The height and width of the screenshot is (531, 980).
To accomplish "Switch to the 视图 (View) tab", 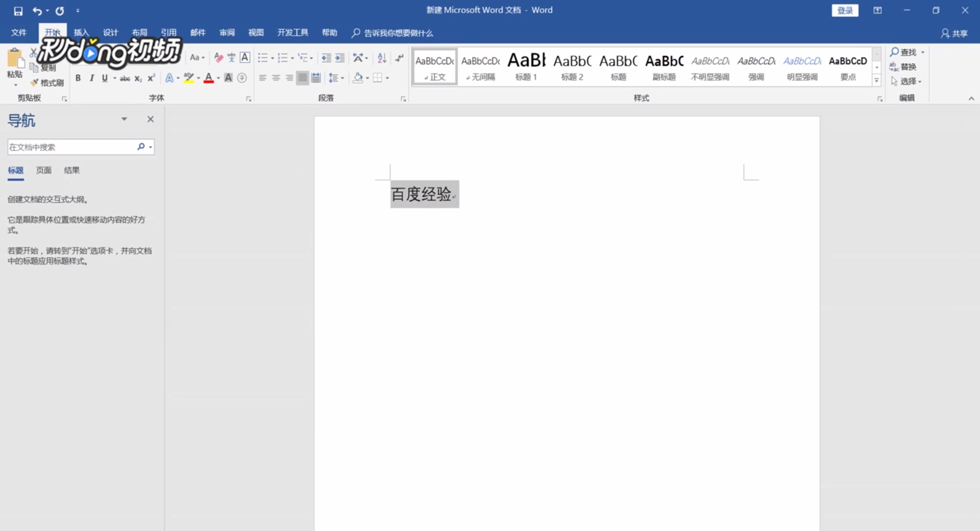I will (x=256, y=33).
